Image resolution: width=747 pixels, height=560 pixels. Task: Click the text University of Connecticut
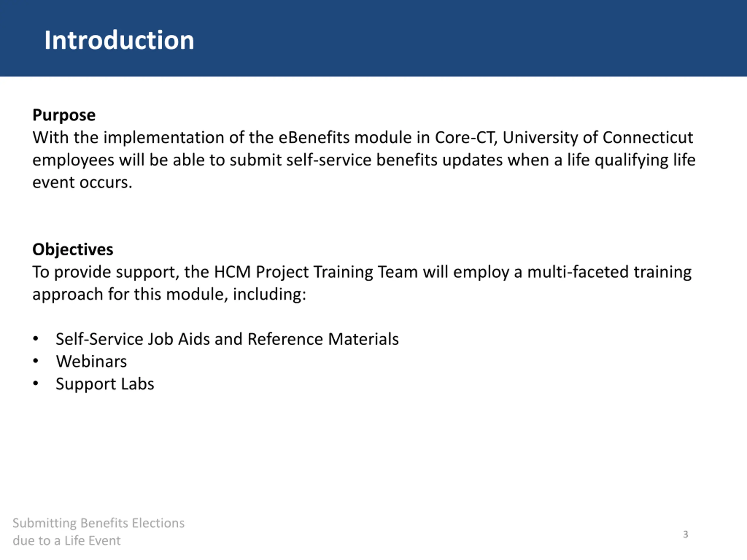tap(598, 137)
